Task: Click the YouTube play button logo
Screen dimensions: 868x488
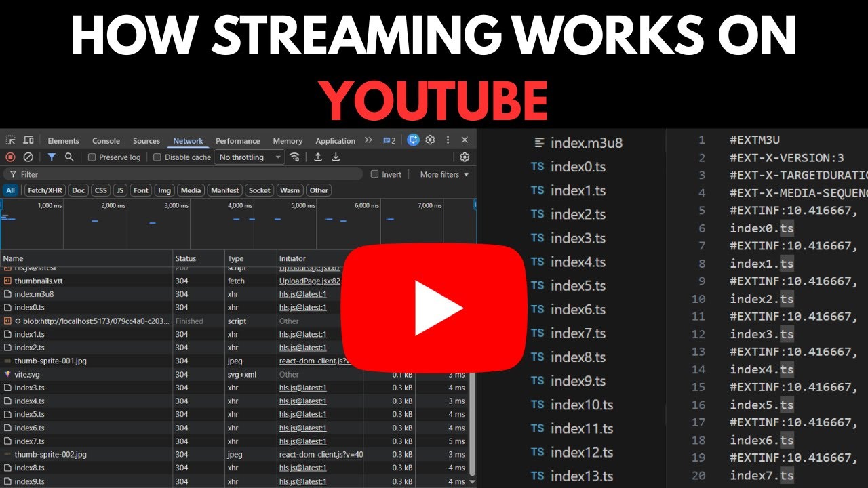Action: point(434,309)
